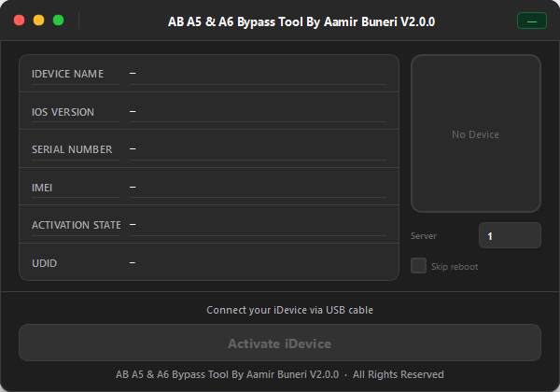Click the IMEI value field

[x=258, y=188]
